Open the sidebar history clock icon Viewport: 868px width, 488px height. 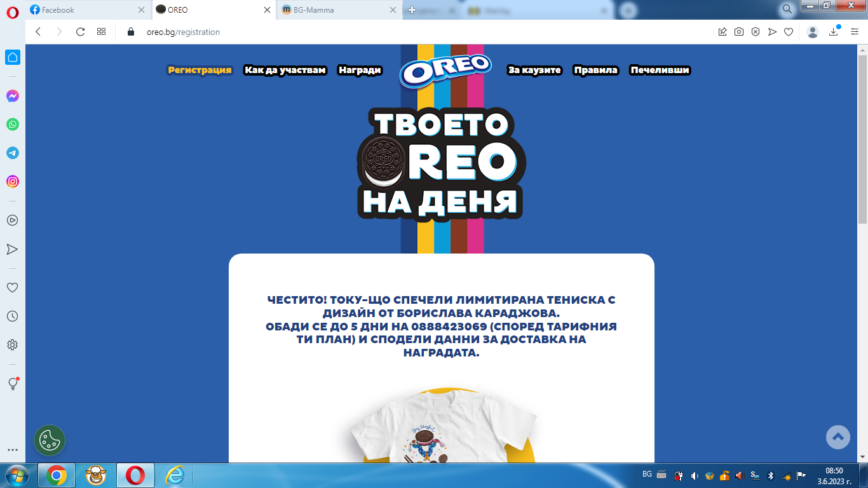click(x=12, y=316)
